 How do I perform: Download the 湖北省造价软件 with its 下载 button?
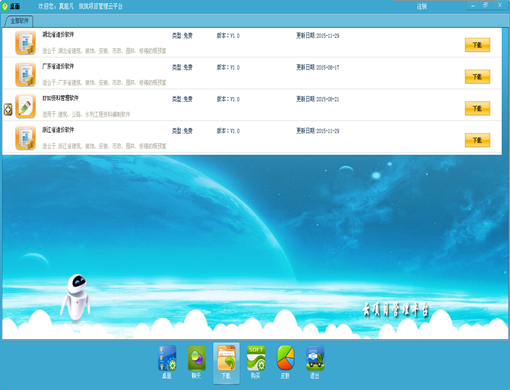click(x=477, y=45)
